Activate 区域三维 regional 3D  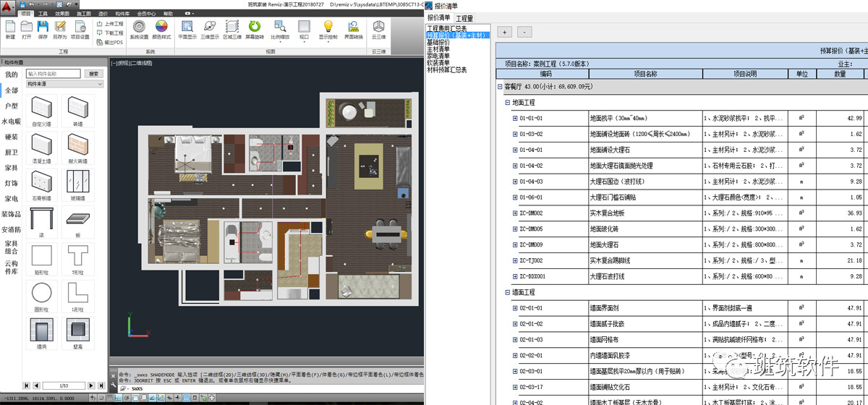coord(232,29)
